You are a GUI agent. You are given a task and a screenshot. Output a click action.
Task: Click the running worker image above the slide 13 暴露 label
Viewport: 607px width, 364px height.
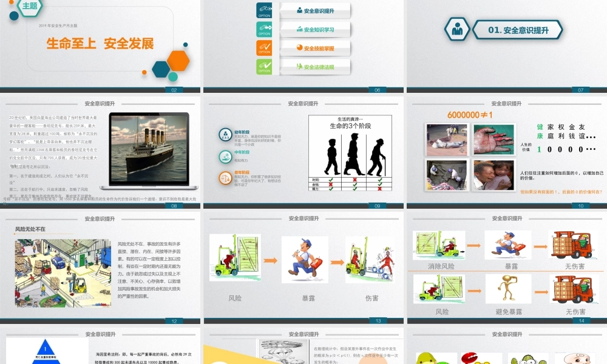coord(305,260)
